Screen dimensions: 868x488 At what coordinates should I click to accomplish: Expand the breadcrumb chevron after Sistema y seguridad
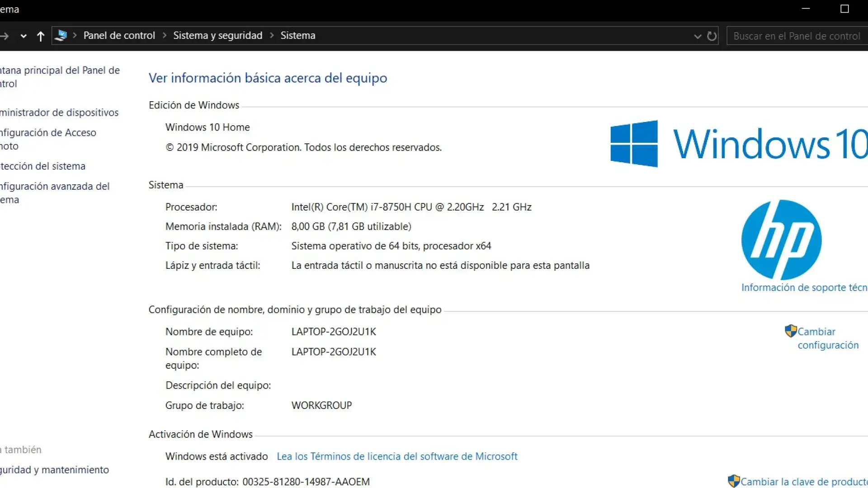pyautogui.click(x=272, y=35)
